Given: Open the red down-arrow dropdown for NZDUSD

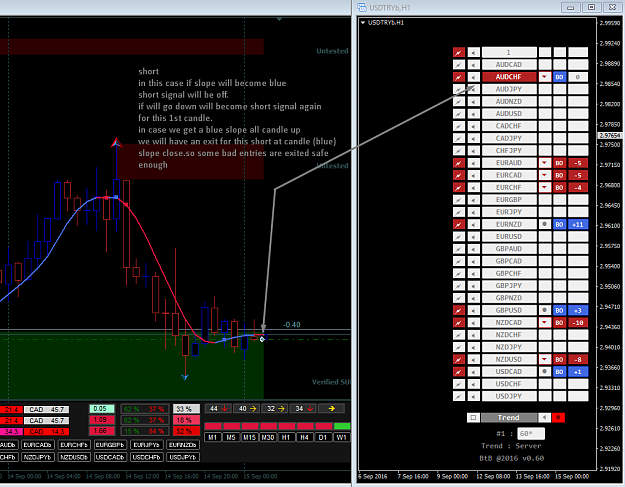Looking at the screenshot, I should pyautogui.click(x=544, y=359).
